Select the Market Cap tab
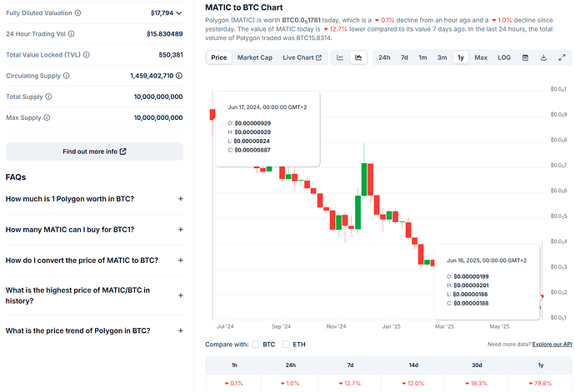This screenshot has height=392, width=575. coord(255,57)
